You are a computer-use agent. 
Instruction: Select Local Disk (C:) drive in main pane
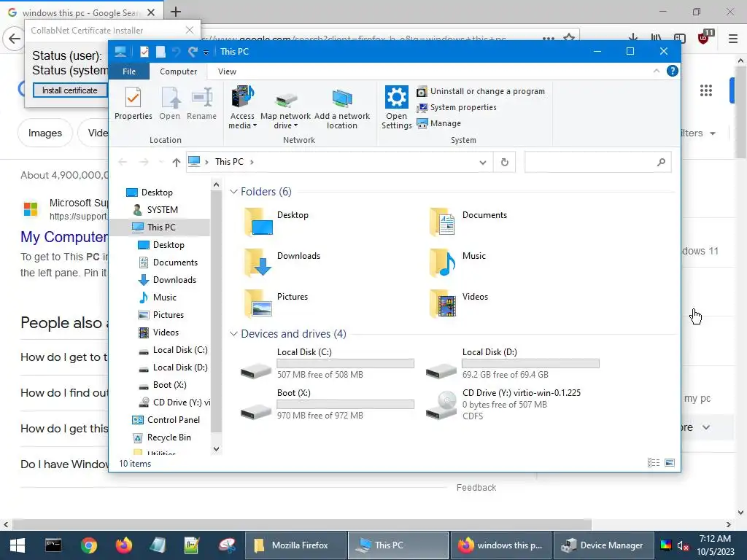pos(327,364)
